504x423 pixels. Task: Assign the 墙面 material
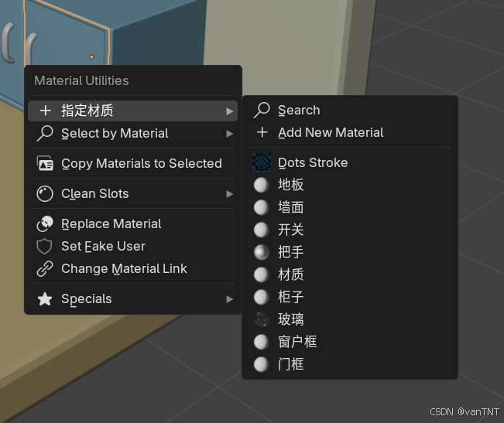point(350,208)
